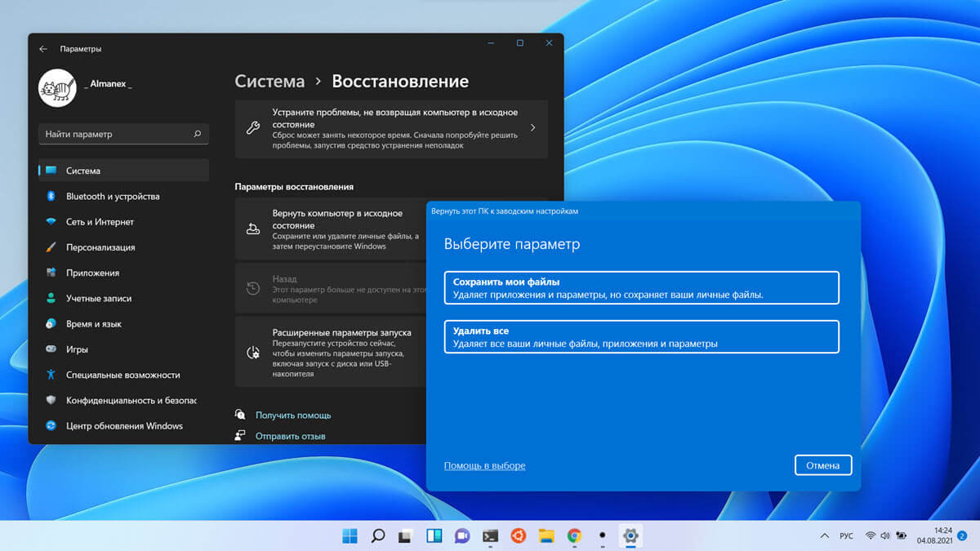Click the Отправить отзыв link
980x551 pixels.
click(291, 436)
